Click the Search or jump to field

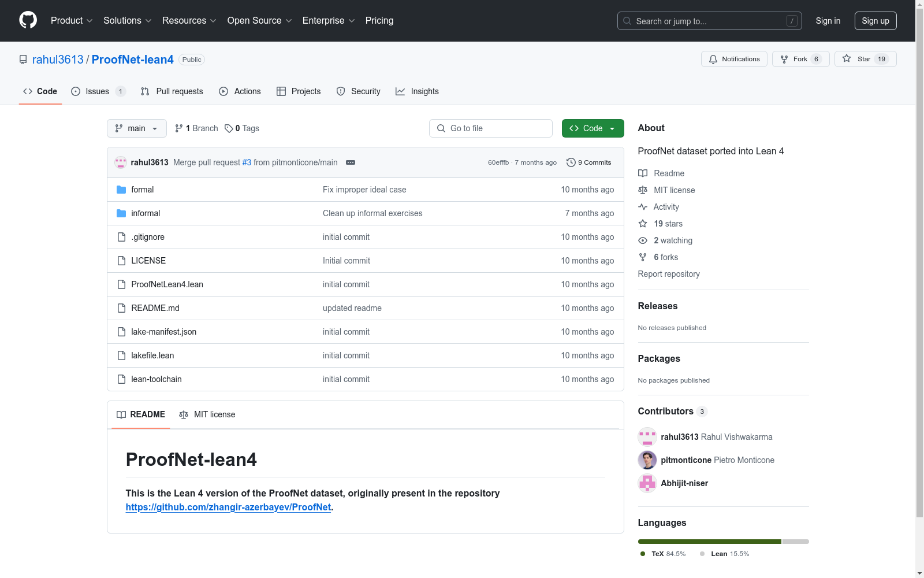pyautogui.click(x=710, y=21)
